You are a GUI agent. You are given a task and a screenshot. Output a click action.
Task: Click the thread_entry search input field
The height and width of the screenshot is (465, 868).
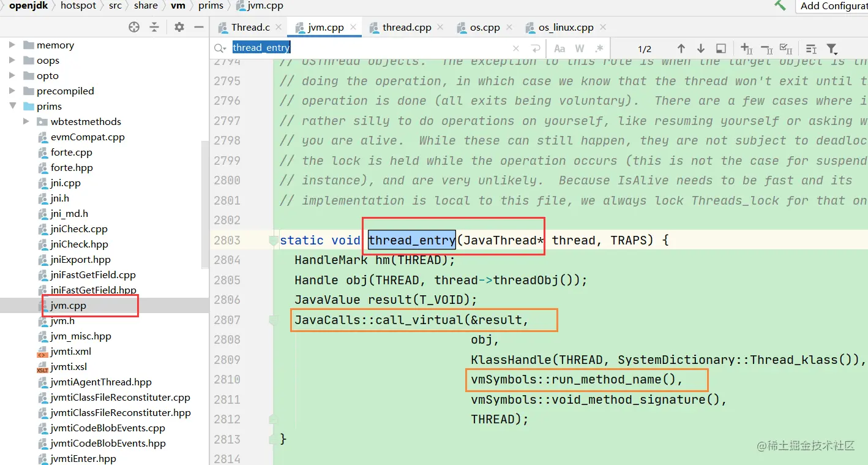[x=369, y=48]
